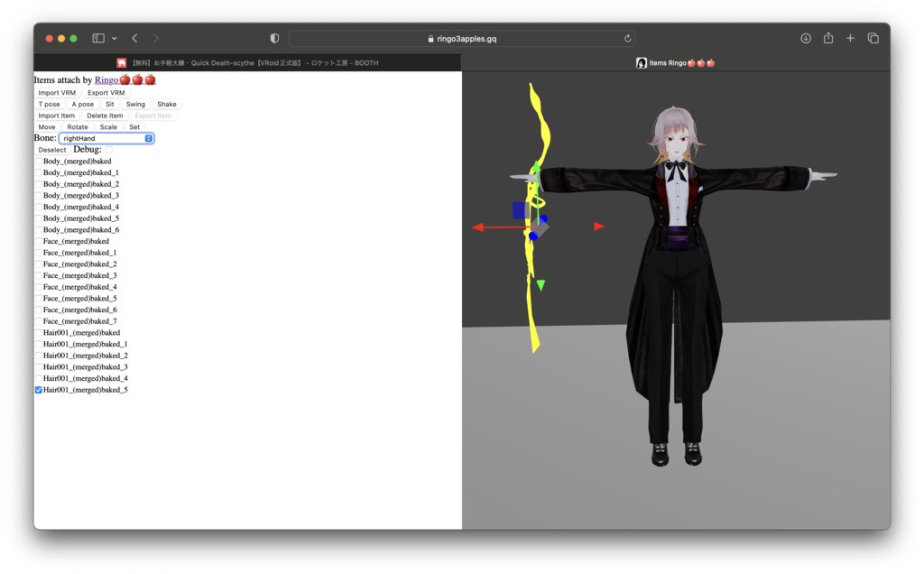Image resolution: width=924 pixels, height=574 pixels.
Task: Add a new tab with the plus icon
Action: [850, 38]
